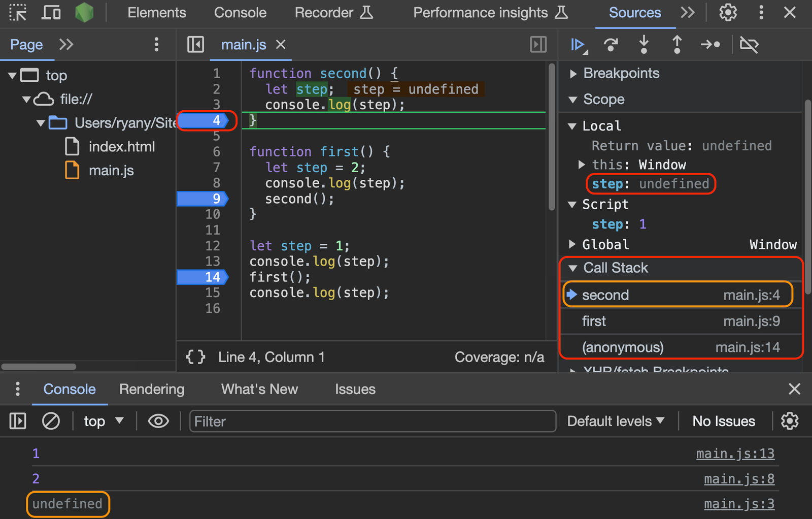Open the main.js:13 console link
Image resolution: width=812 pixels, height=519 pixels.
pos(735,453)
